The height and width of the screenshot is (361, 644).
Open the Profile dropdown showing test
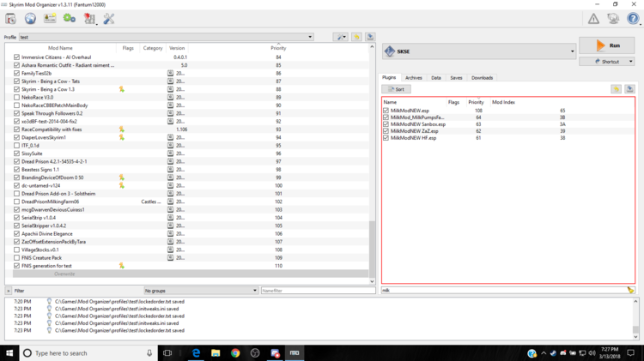[x=167, y=37]
